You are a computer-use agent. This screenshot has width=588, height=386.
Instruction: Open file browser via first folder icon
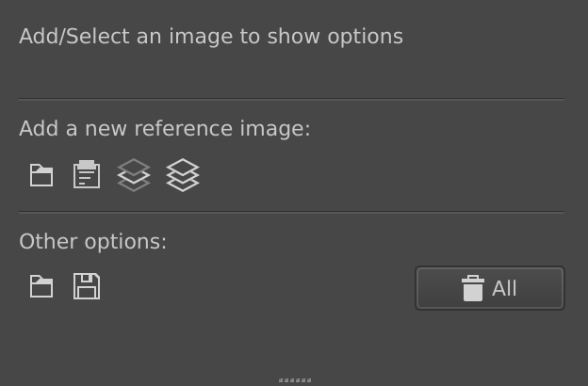point(41,175)
